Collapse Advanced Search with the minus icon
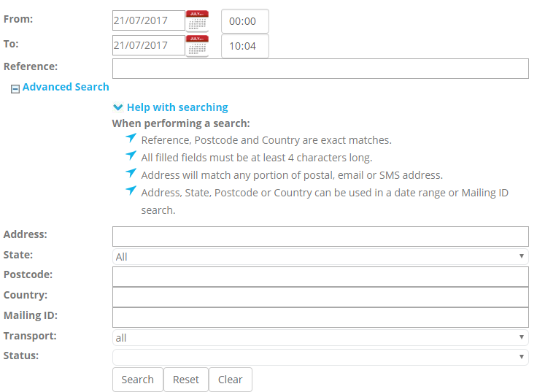The width and height of the screenshot is (537, 392). pyautogui.click(x=15, y=88)
